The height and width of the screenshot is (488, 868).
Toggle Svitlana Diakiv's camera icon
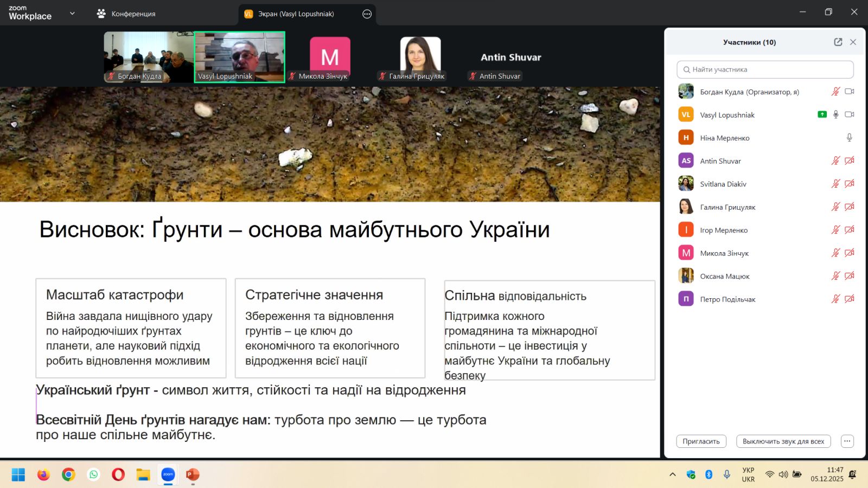(850, 184)
